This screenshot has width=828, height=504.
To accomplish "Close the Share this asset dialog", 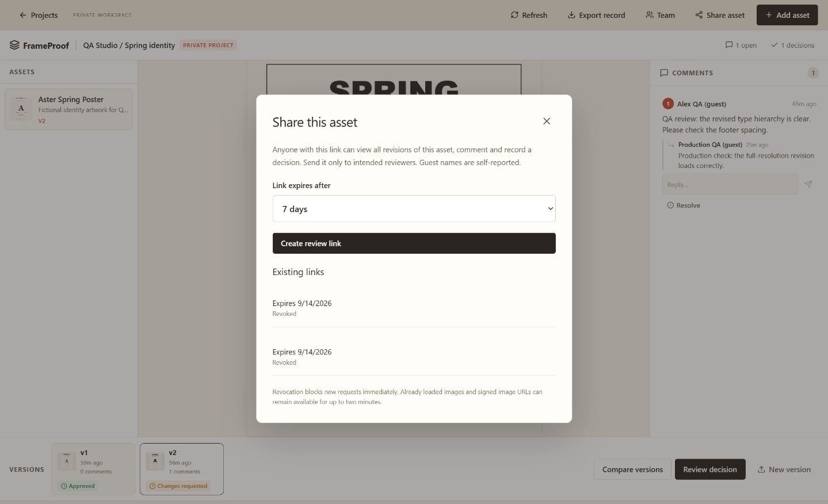I will click(x=547, y=121).
